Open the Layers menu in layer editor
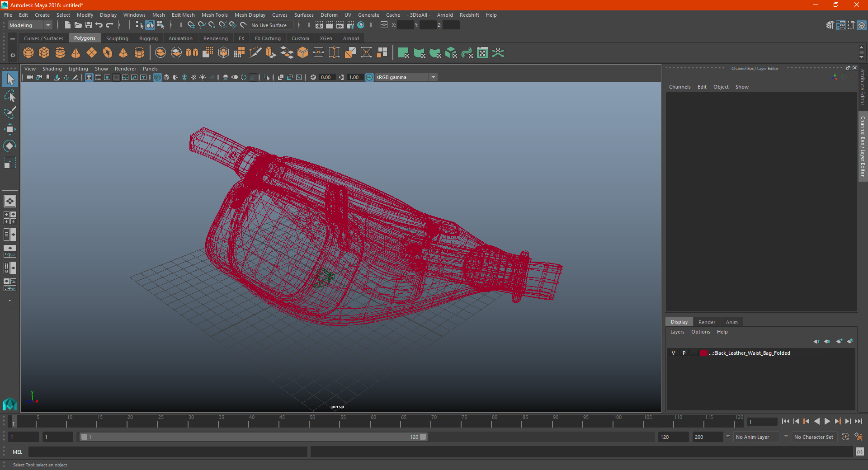868x470 pixels. coord(677,332)
